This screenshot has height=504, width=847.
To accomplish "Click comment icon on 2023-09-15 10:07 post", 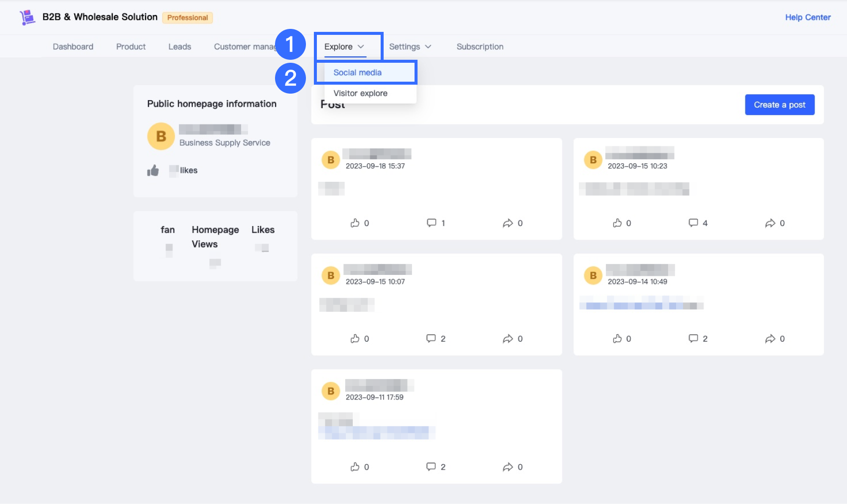I will pos(431,339).
